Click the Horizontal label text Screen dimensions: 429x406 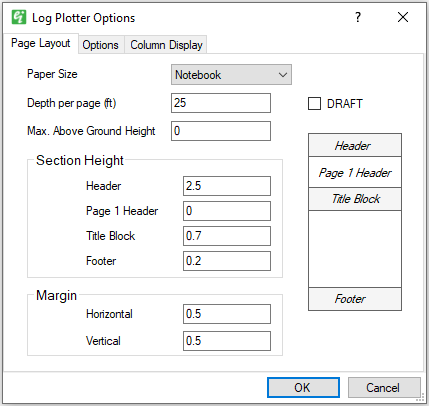109,314
